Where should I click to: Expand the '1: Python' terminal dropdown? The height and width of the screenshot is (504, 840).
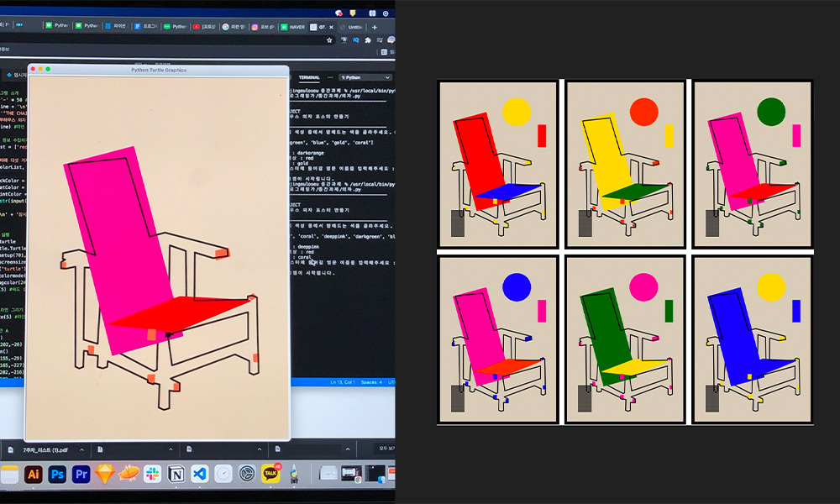[x=365, y=77]
